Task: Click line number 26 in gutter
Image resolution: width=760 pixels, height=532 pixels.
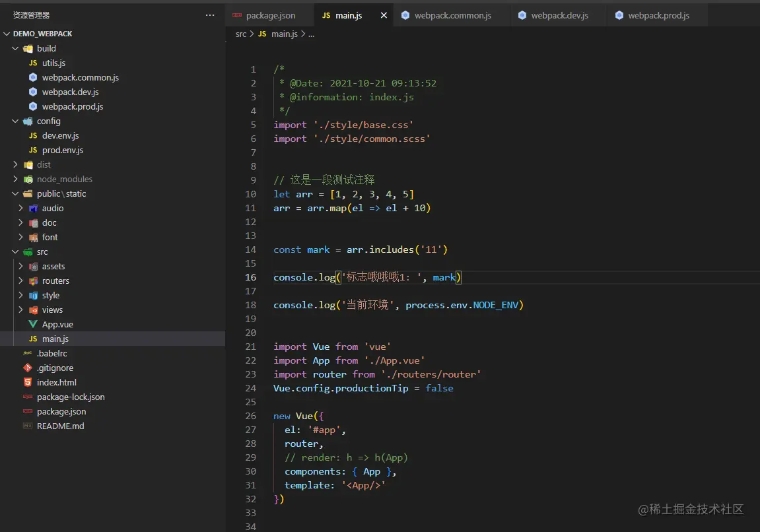Action: [x=251, y=416]
